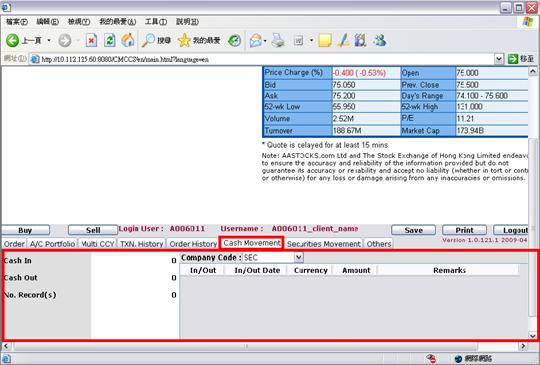This screenshot has width=540, height=365.
Task: Click the Refresh page icon
Action: 110,41
